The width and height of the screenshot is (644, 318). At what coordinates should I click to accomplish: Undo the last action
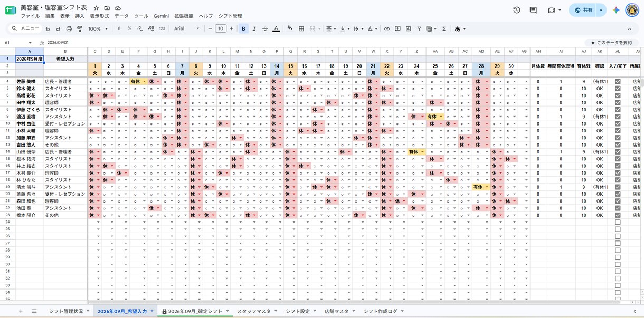coord(48,29)
